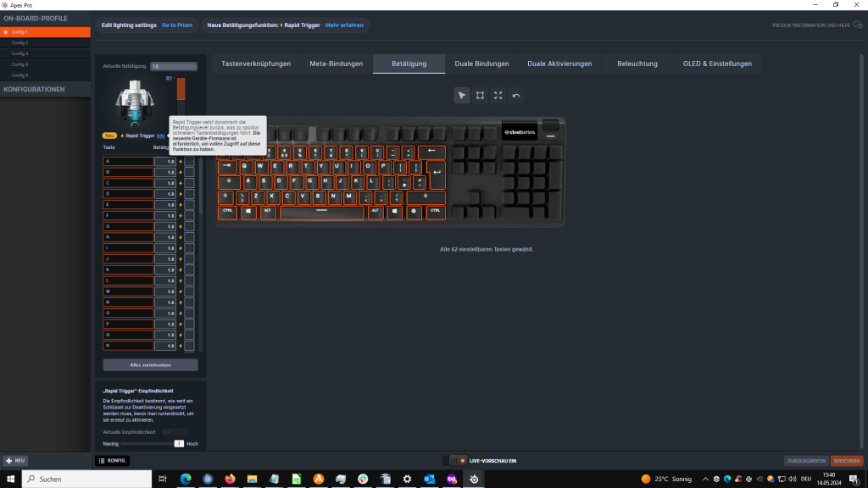Image resolution: width=868 pixels, height=488 pixels.
Task: Click the lightning bolt icon in row A
Action: tap(181, 162)
